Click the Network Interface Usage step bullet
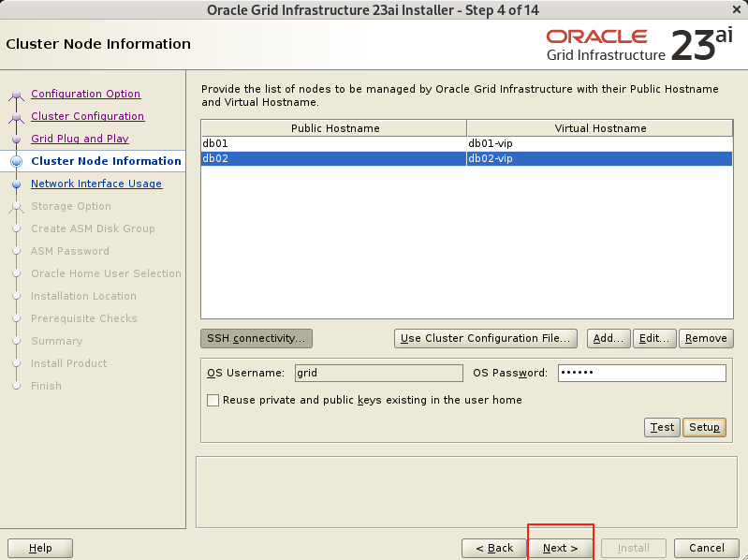The height and width of the screenshot is (560, 748). click(16, 184)
